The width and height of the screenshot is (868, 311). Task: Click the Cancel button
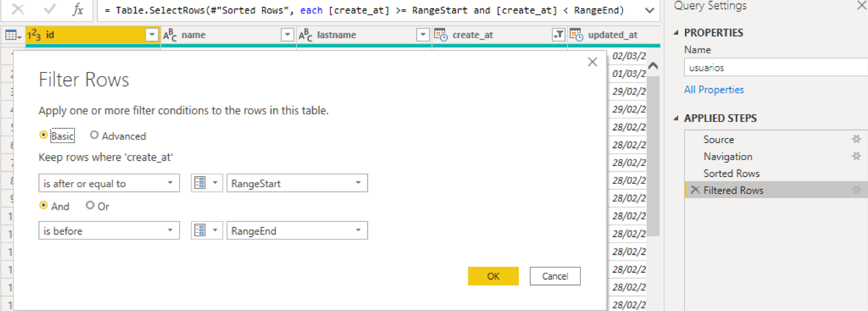(x=555, y=276)
